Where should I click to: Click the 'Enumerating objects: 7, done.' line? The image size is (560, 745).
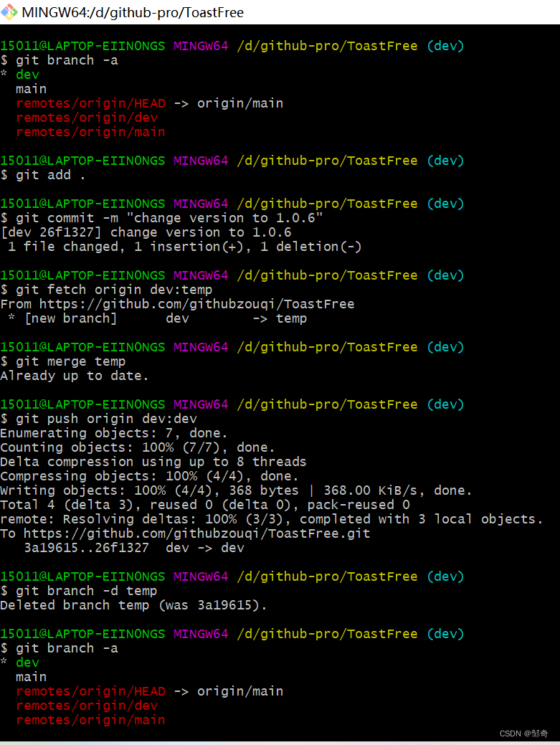(114, 433)
